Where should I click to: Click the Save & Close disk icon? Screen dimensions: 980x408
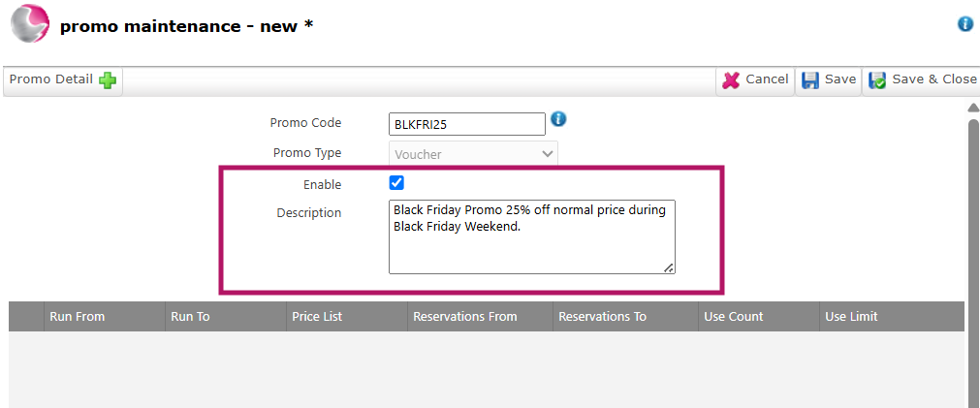[877, 80]
